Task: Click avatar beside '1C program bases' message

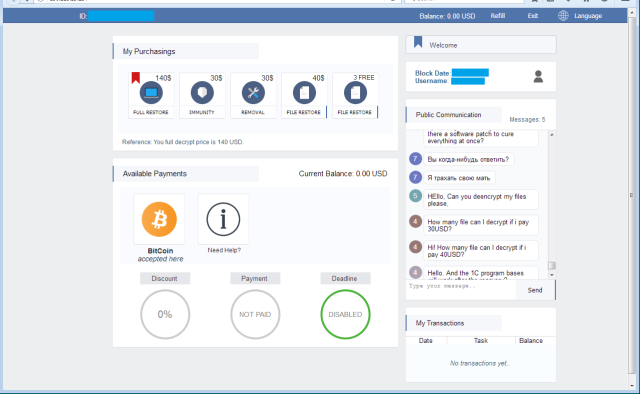Action: (416, 272)
